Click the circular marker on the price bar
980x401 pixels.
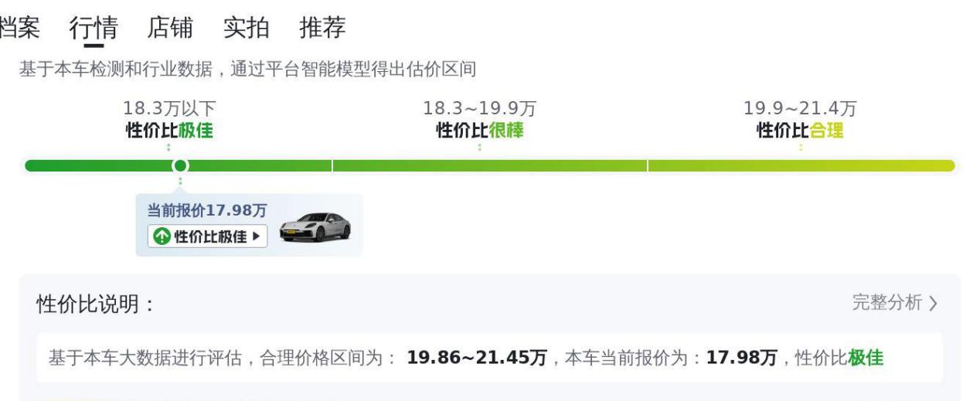180,165
